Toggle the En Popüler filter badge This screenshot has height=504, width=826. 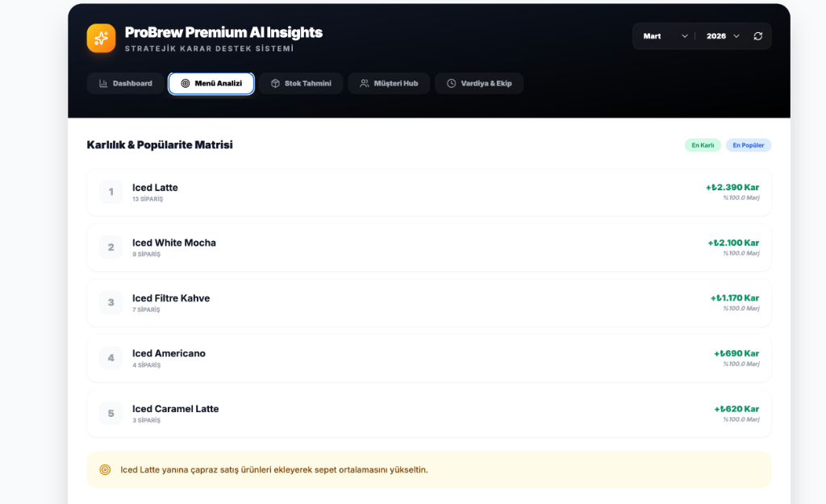tap(748, 145)
